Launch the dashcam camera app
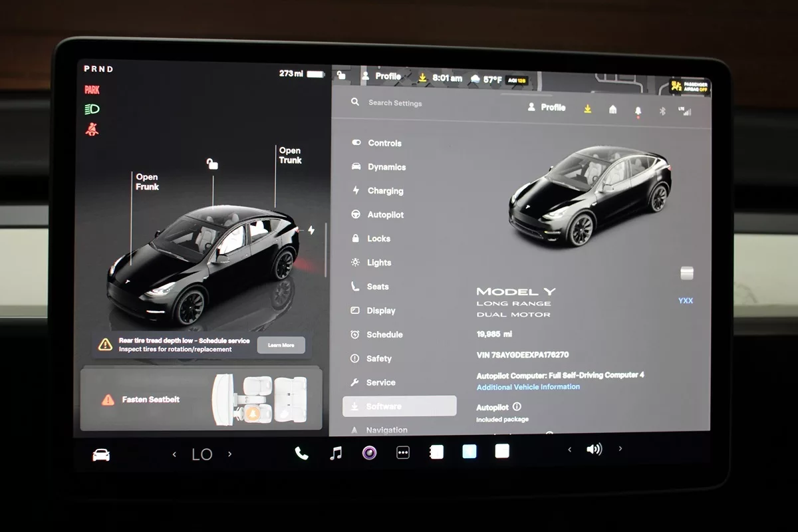The width and height of the screenshot is (798, 532). tap(370, 453)
